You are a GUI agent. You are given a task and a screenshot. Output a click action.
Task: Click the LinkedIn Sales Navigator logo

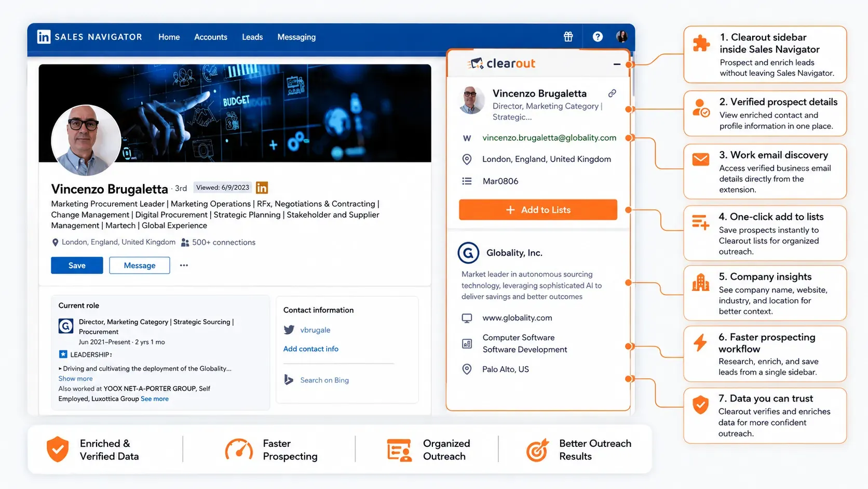(89, 37)
